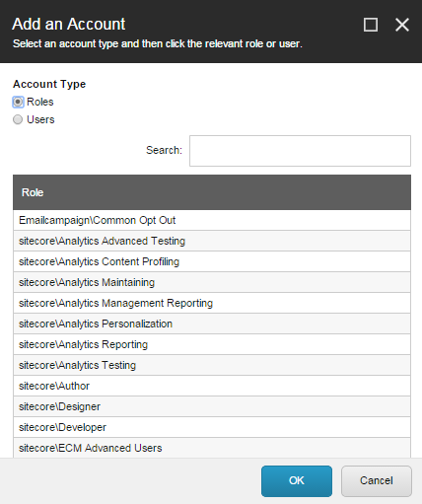
Task: Select Emailcampaign\Common Opt Out role
Action: click(212, 220)
